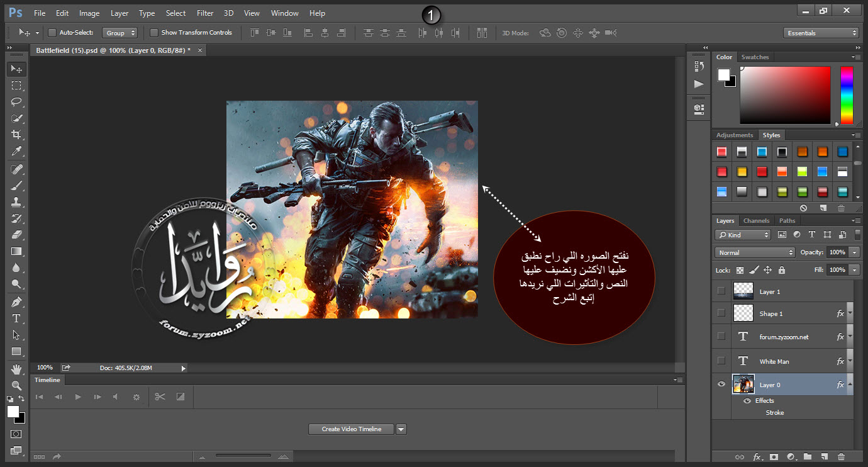Select the Quick Selection tool

16,118
